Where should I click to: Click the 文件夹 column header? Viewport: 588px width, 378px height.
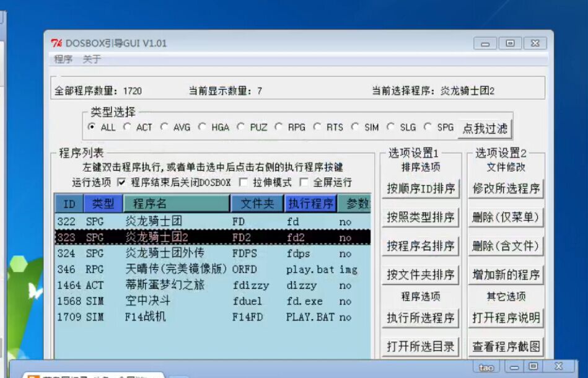point(257,203)
